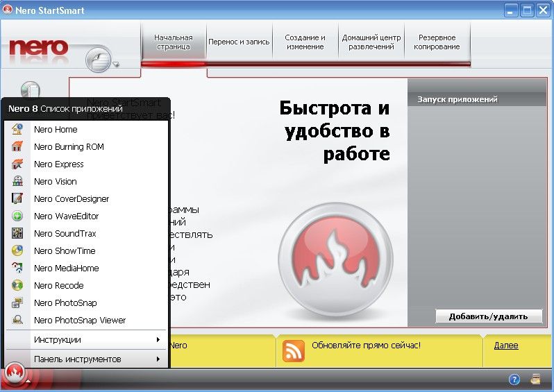Click the Nero Burning ROM icon
The width and height of the screenshot is (554, 392).
(17, 146)
